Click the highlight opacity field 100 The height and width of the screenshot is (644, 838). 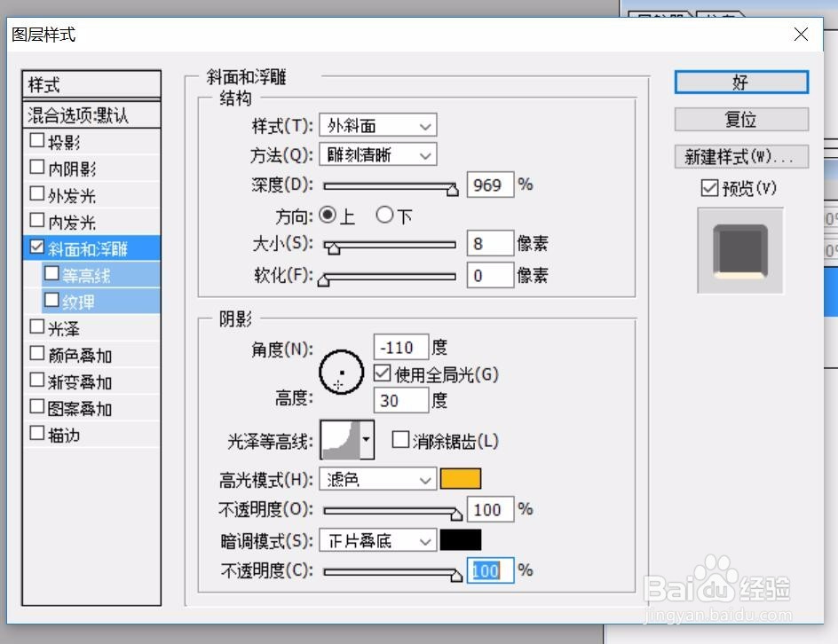(490, 509)
